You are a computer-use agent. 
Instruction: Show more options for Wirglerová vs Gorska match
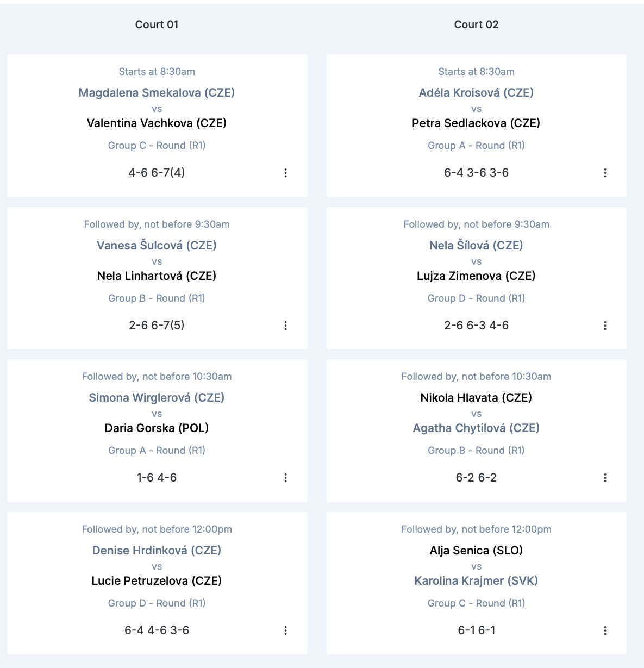tap(285, 478)
